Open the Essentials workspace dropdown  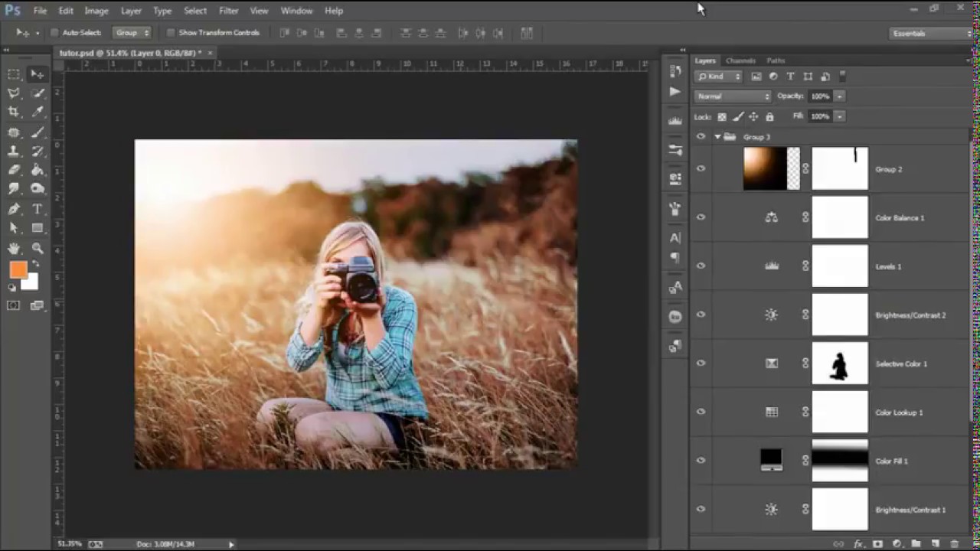coord(931,34)
